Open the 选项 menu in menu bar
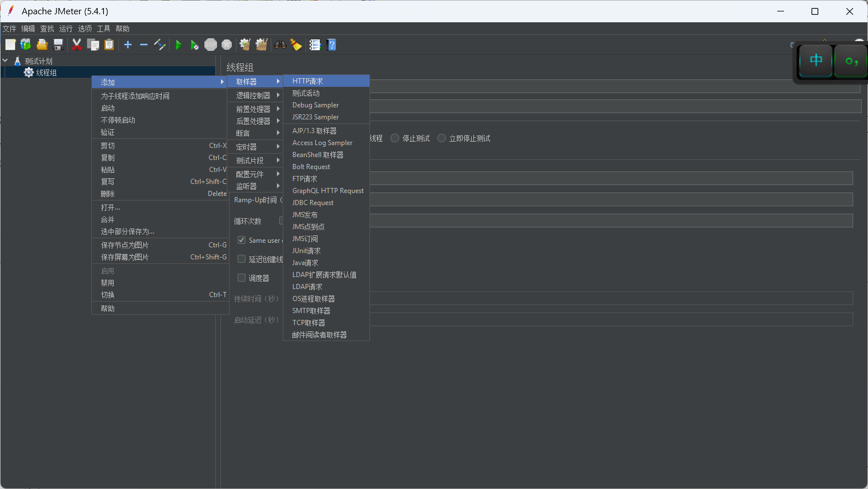Viewport: 868px width, 489px height. pos(85,29)
